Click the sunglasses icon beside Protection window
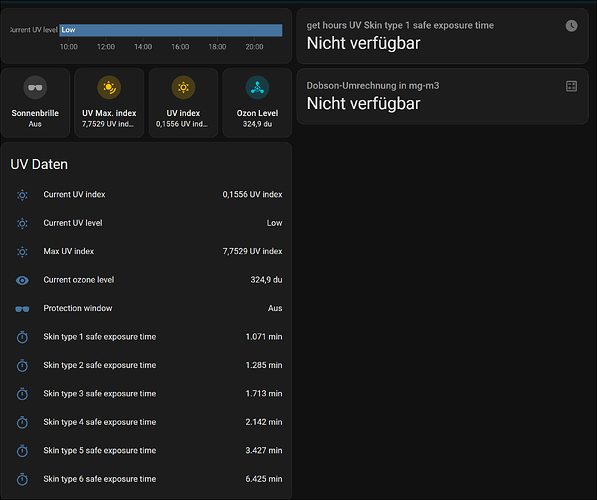Screen dimensions: 597x500 [x=22, y=309]
